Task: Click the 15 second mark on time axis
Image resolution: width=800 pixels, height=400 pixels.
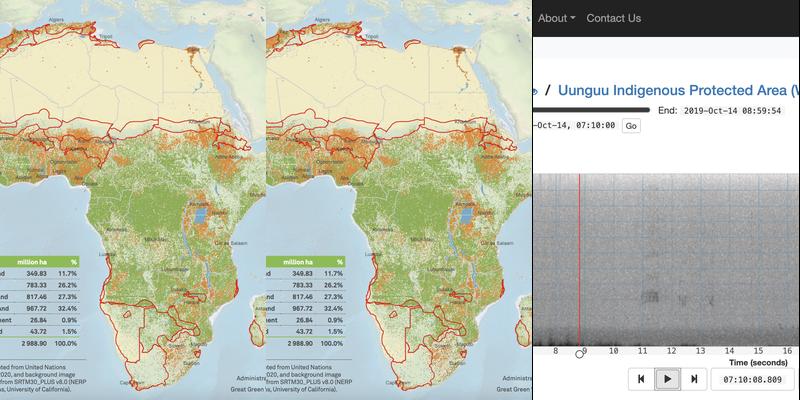Action: coord(759,352)
